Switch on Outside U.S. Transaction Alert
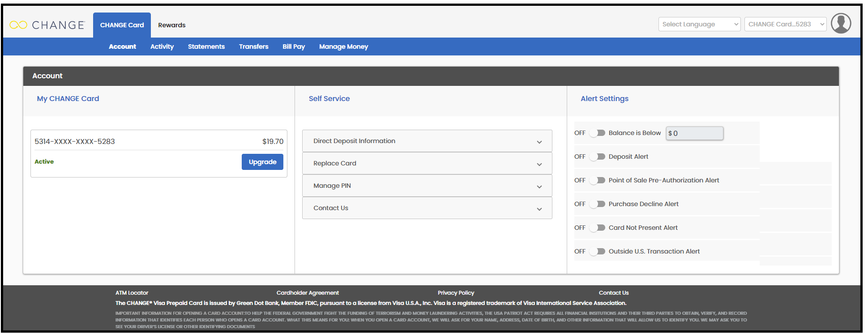 tap(597, 251)
